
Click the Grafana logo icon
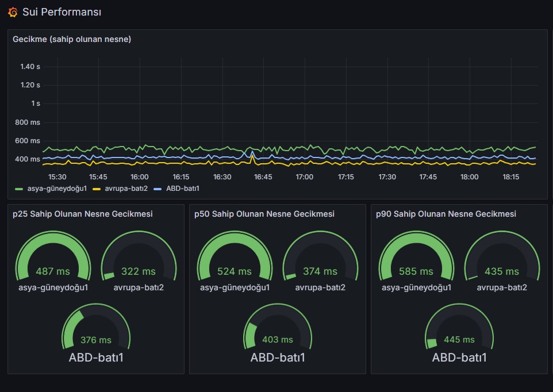[13, 12]
